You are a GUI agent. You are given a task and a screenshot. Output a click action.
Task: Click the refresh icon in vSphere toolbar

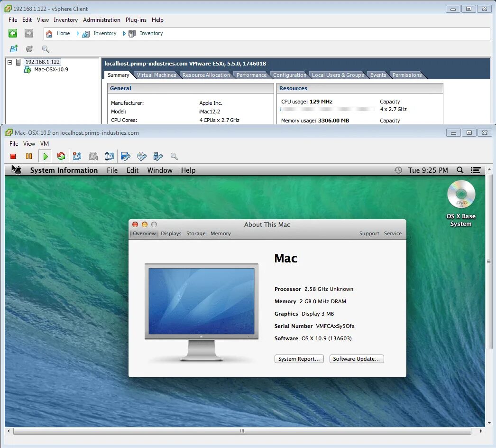click(29, 49)
